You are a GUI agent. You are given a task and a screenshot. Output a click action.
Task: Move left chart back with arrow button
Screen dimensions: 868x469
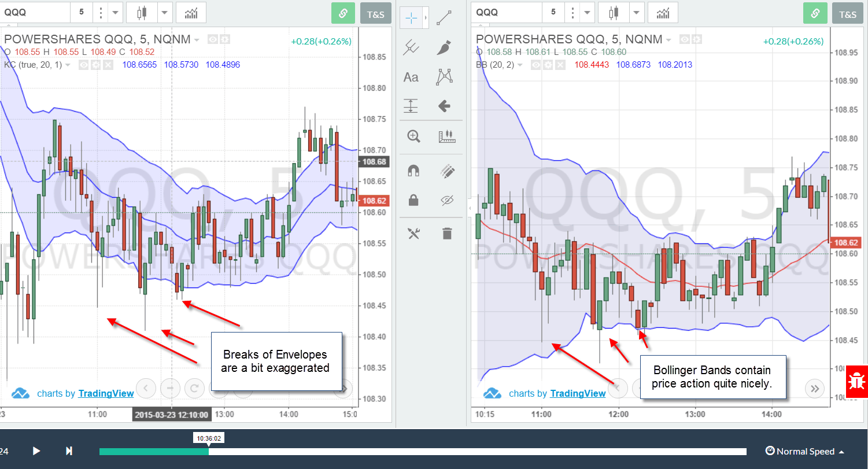pos(146,388)
